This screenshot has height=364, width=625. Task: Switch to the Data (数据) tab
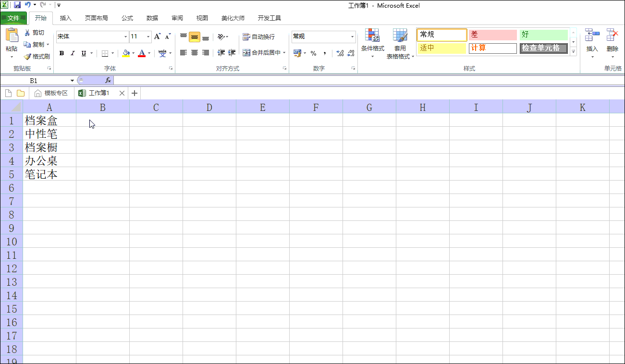[152, 18]
